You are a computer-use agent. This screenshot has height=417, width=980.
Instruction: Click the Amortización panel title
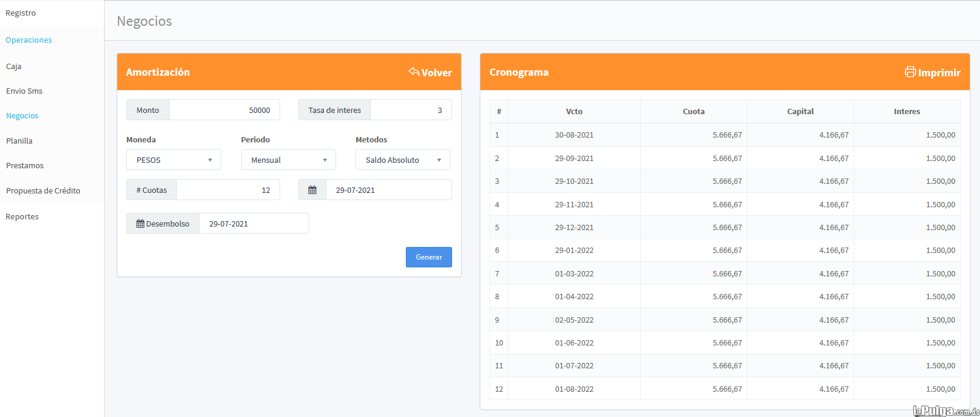(158, 72)
